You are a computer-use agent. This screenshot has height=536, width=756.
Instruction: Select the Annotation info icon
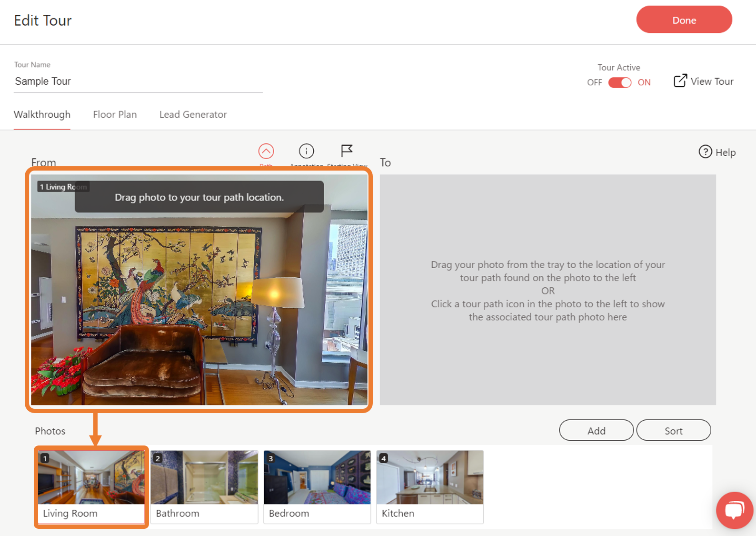(x=306, y=151)
